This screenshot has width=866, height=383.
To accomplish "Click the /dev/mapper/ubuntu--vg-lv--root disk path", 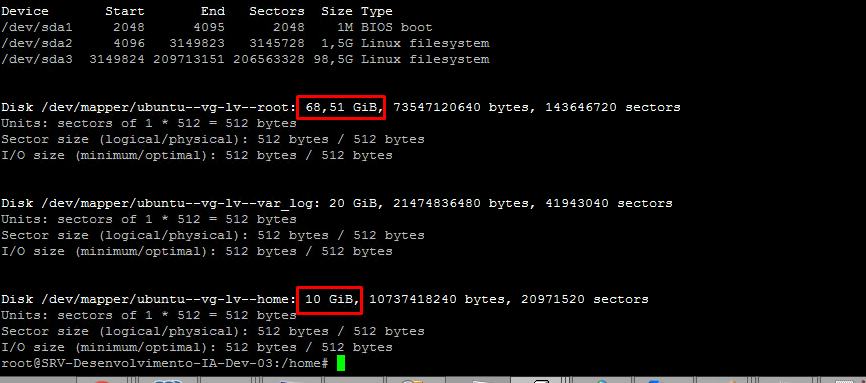I will point(165,107).
